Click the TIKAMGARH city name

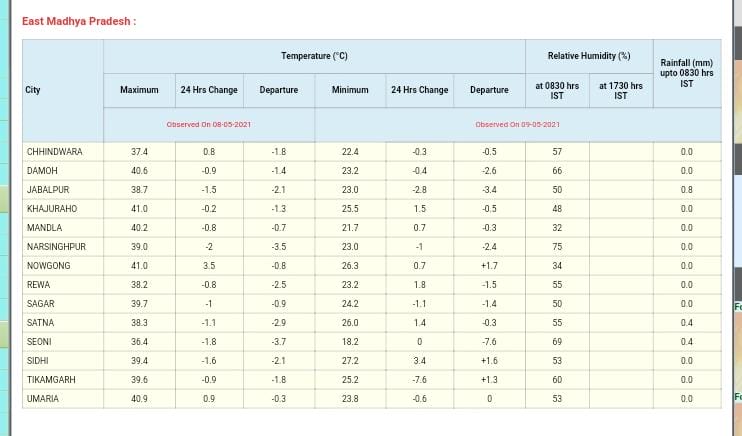[x=51, y=380]
